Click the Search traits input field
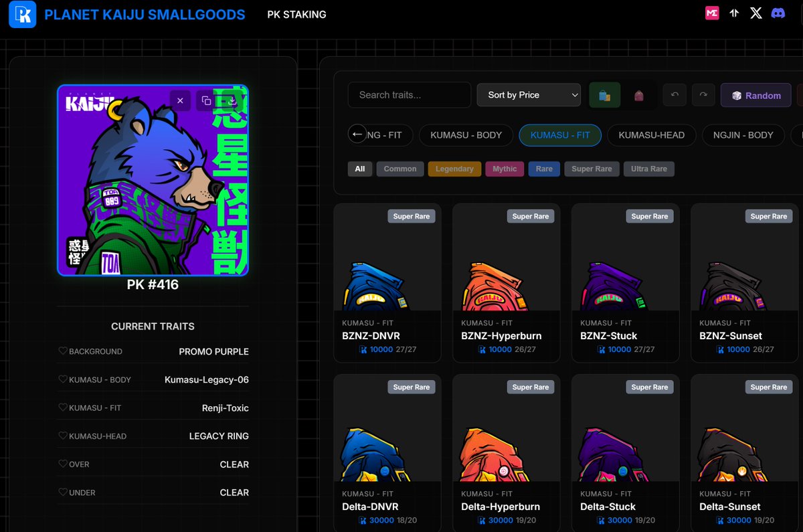Screen dimensions: 803x532 410,95
